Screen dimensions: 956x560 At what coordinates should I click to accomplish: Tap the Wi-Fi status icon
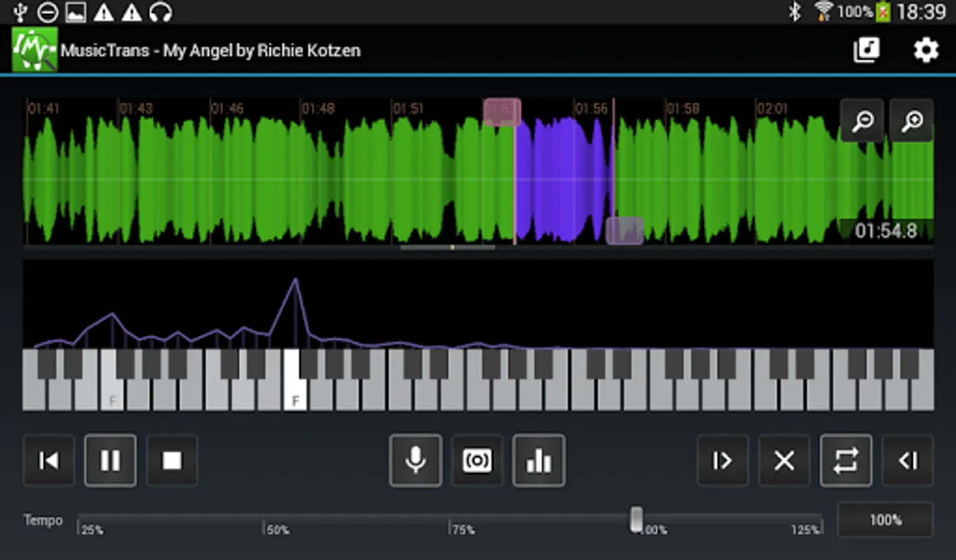click(823, 12)
